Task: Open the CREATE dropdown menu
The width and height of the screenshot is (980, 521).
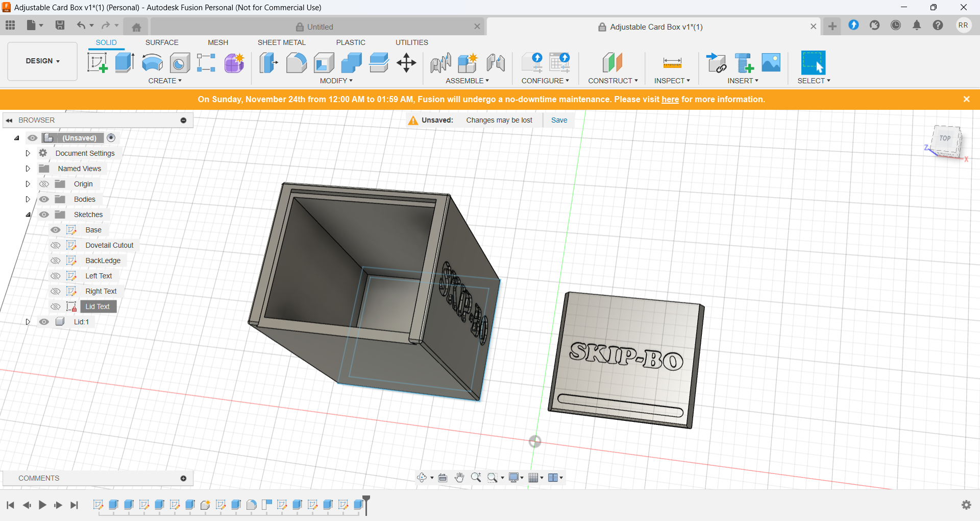Action: coord(165,81)
